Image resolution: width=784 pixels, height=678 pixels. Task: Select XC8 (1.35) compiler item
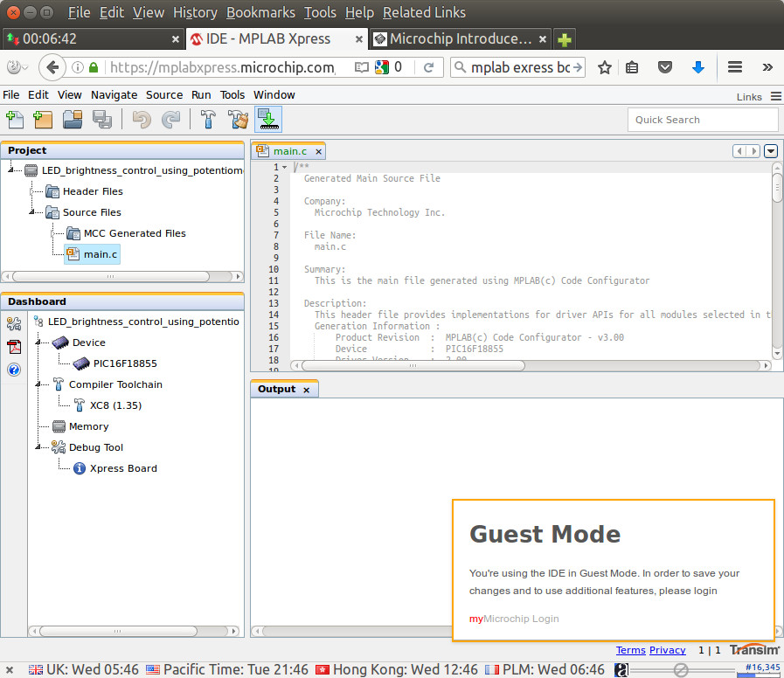pyautogui.click(x=115, y=405)
